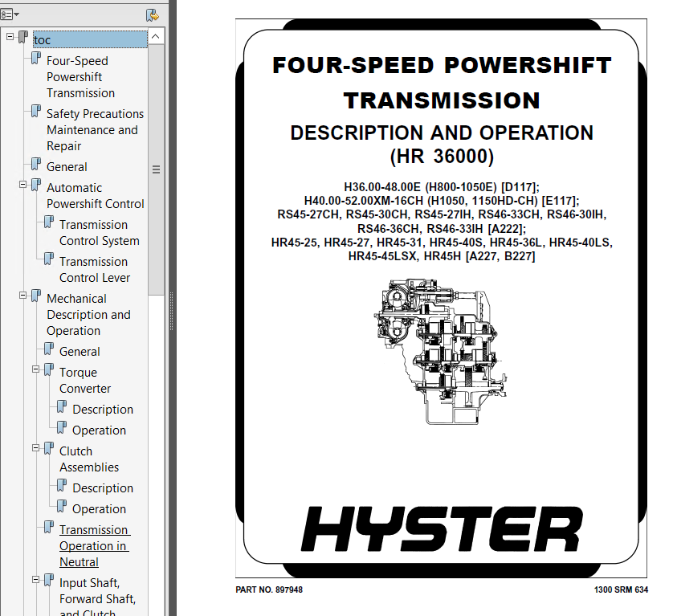The height and width of the screenshot is (616, 673).
Task: Open the bookmarks options menu
Action: coord(9,15)
